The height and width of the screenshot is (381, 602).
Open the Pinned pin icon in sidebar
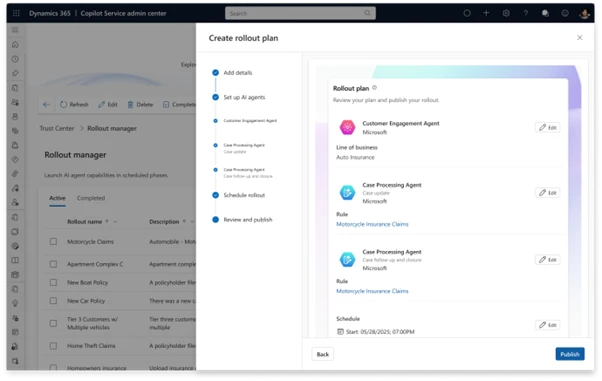tap(15, 73)
